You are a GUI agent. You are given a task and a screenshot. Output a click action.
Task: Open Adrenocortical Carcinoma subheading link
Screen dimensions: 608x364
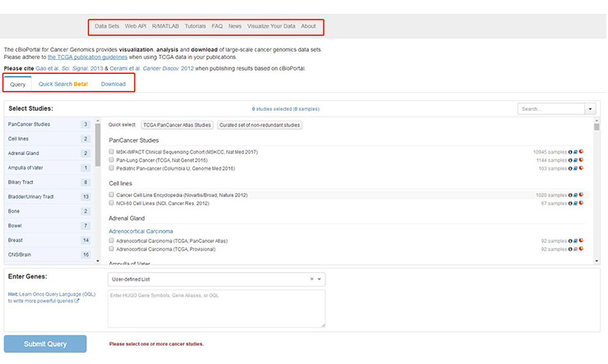pyautogui.click(x=140, y=232)
